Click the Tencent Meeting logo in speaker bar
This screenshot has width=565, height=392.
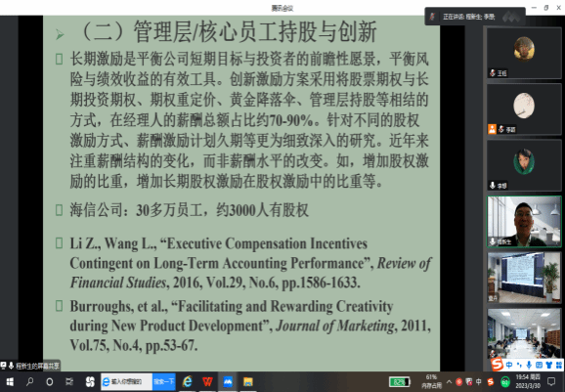511,17
